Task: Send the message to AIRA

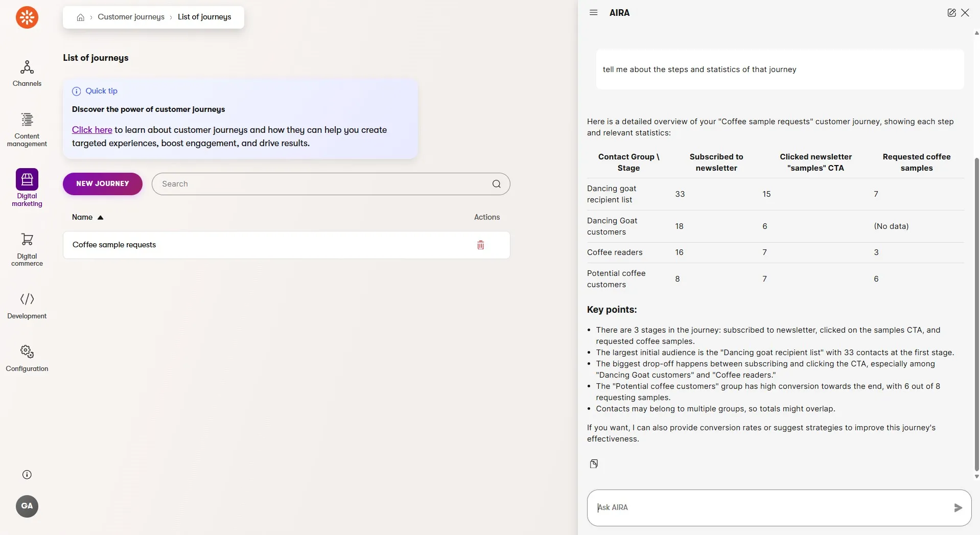Action: [x=958, y=508]
